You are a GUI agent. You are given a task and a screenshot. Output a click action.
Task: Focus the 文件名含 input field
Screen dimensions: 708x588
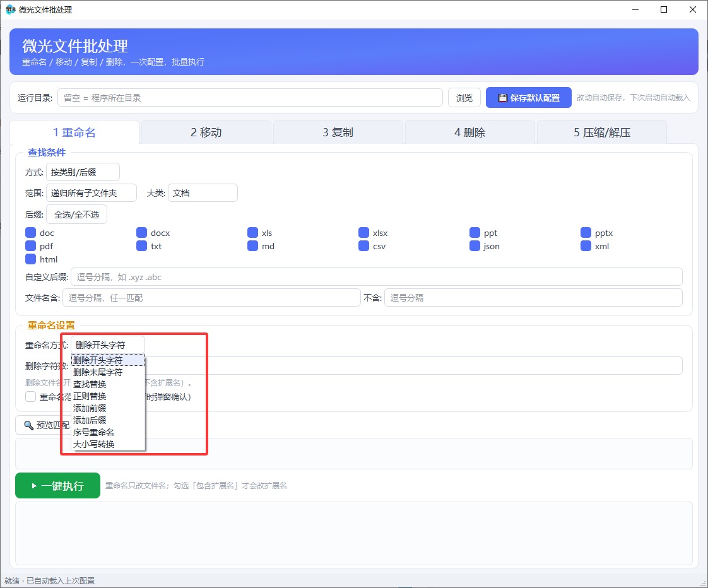coord(211,298)
